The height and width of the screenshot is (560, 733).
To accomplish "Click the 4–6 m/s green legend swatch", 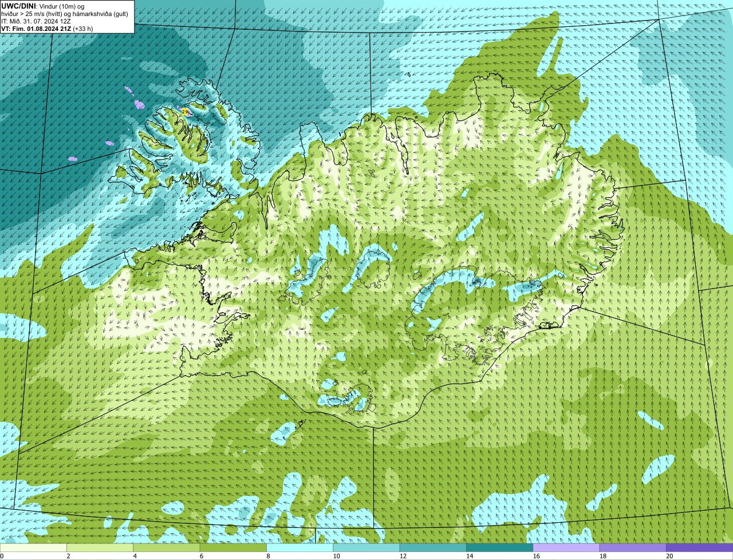I will (167, 547).
